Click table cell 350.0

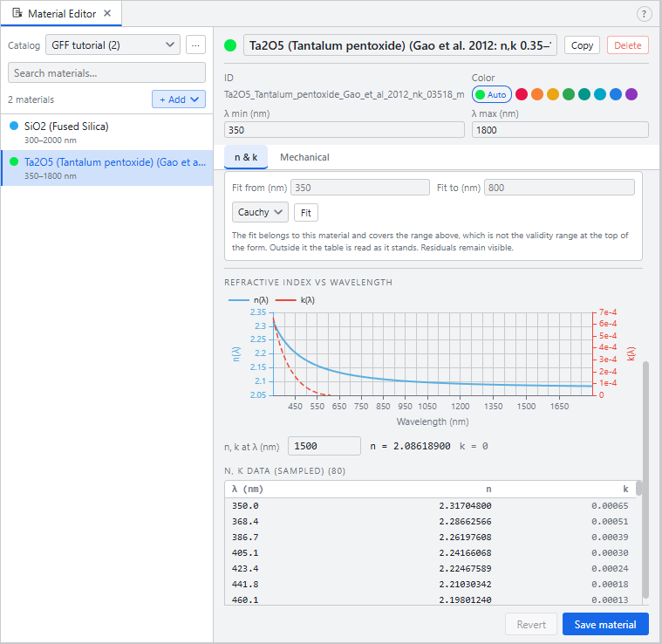(x=245, y=506)
